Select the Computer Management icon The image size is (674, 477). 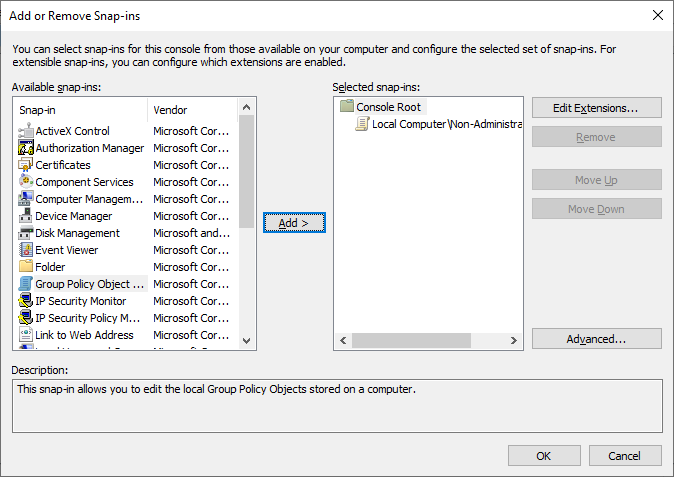[x=26, y=199]
